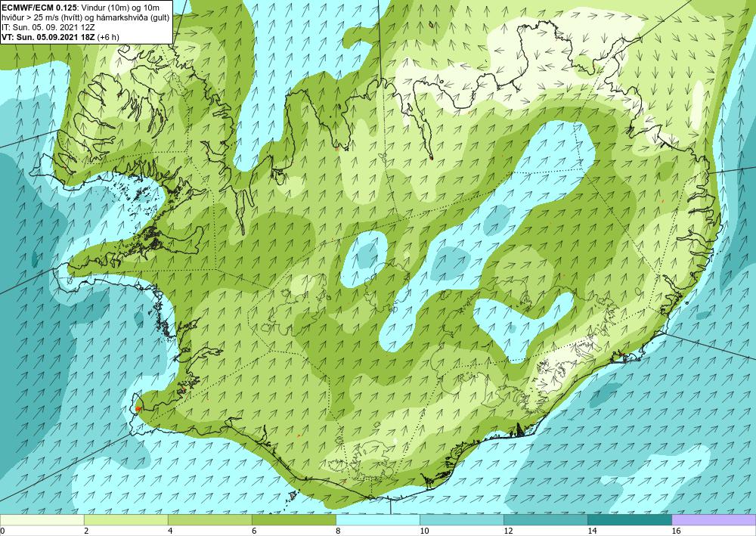Click the purple legend swatch above 16
The width and height of the screenshot is (756, 536).
(x=714, y=520)
